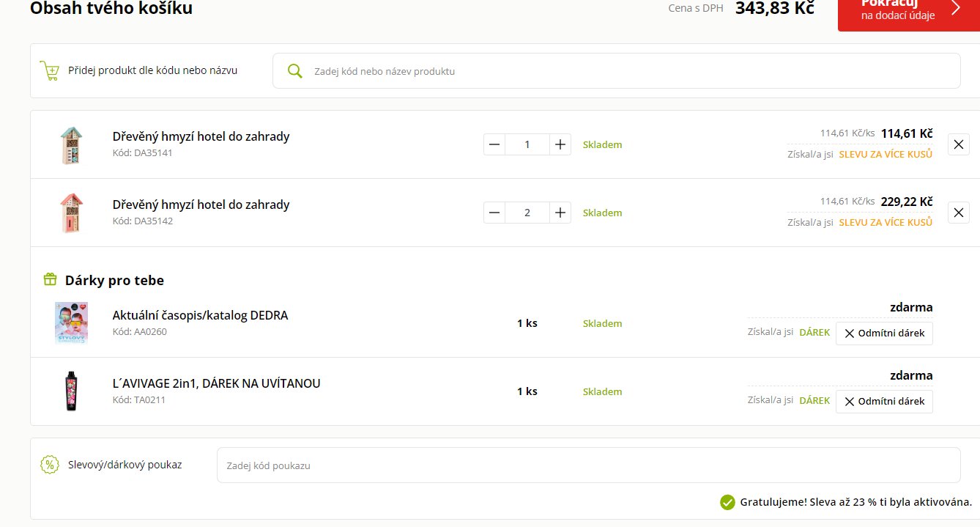The width and height of the screenshot is (980, 527).
Task: Click Kód: TA0211 text
Action: pyautogui.click(x=138, y=400)
